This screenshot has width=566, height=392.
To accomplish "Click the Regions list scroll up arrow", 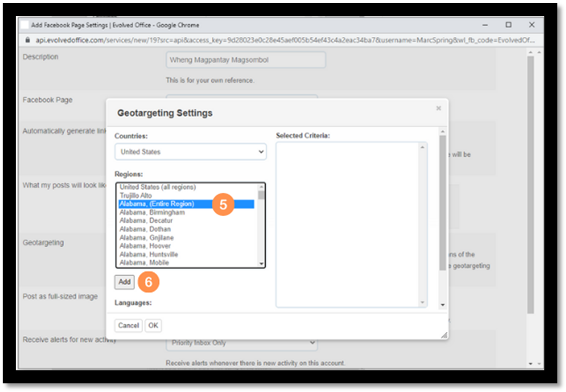I will [261, 187].
